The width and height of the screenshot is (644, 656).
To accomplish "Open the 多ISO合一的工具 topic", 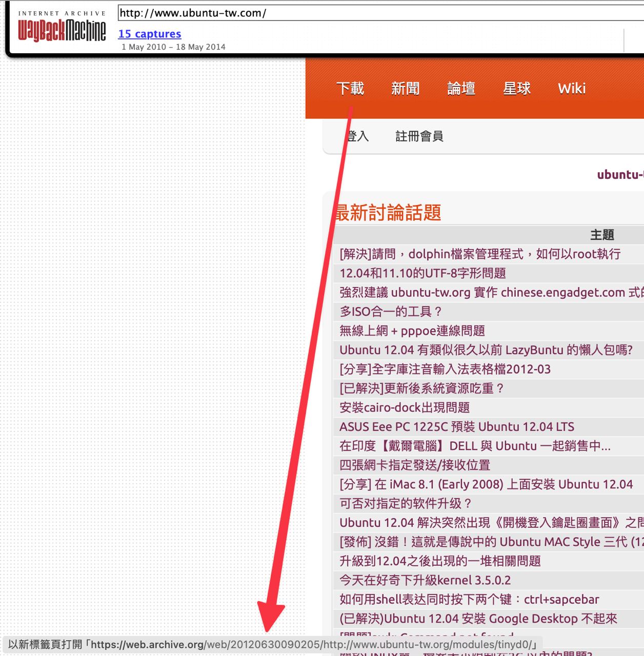I will [391, 312].
